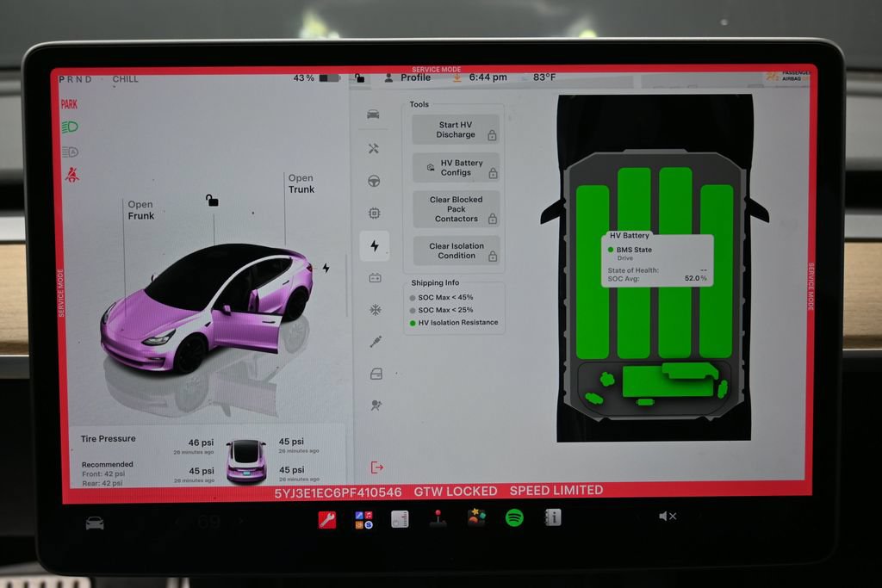Tap the red seatbelt warning icon

point(71,175)
